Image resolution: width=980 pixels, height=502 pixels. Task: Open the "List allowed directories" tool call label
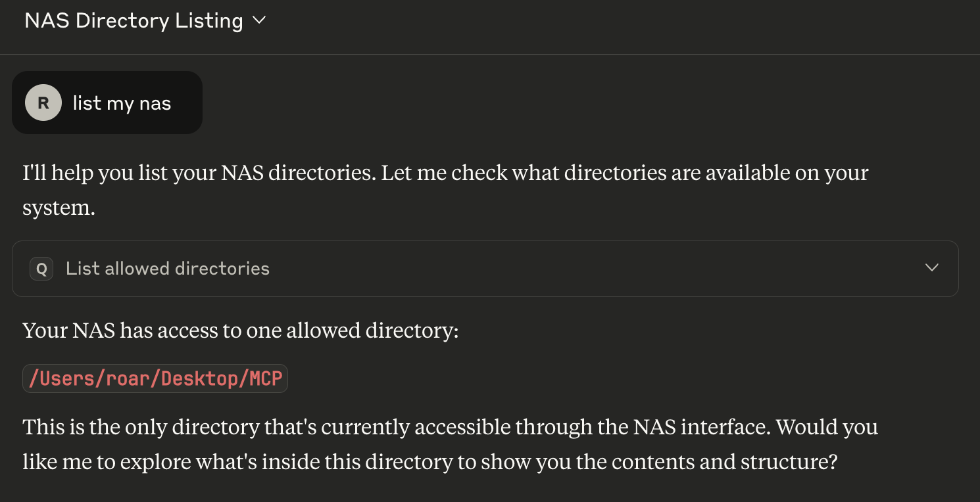(167, 269)
